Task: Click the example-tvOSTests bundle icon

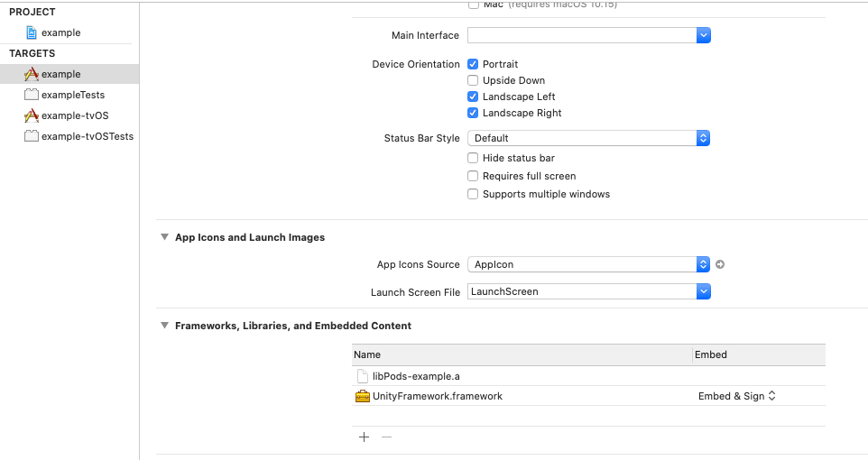Action: point(32,136)
